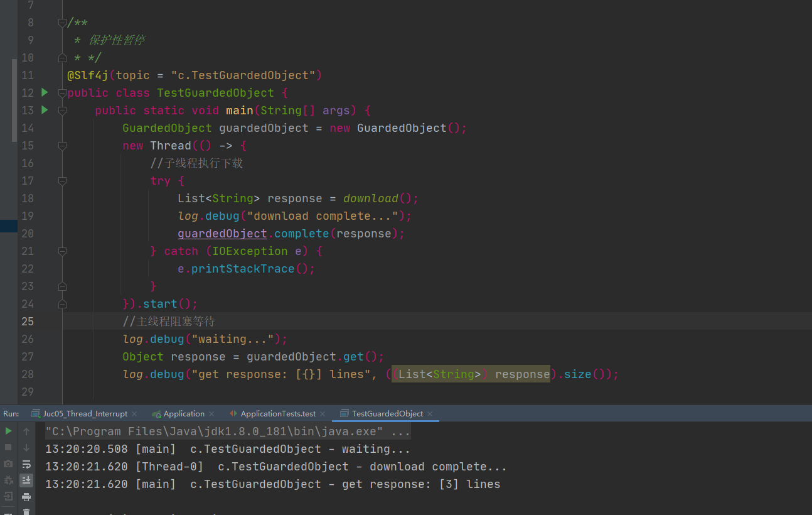
Task: Click the comment //主线程阻塞等待
Action: (x=169, y=322)
